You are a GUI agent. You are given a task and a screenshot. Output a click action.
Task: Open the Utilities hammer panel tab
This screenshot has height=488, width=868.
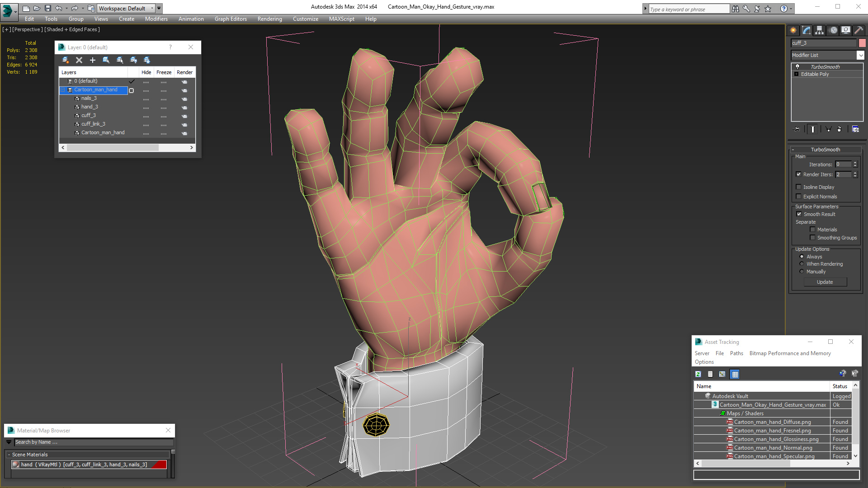click(x=859, y=30)
